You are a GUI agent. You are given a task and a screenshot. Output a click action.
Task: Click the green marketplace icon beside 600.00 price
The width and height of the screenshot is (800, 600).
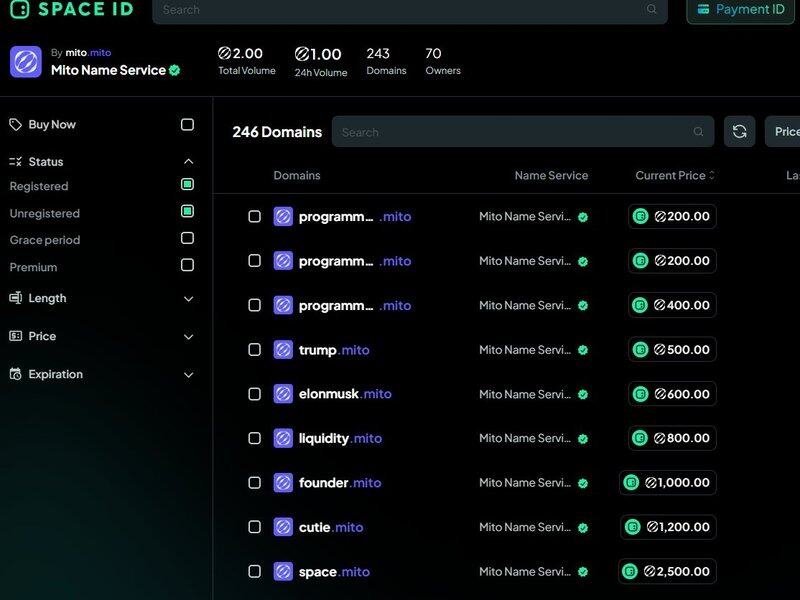click(x=640, y=394)
